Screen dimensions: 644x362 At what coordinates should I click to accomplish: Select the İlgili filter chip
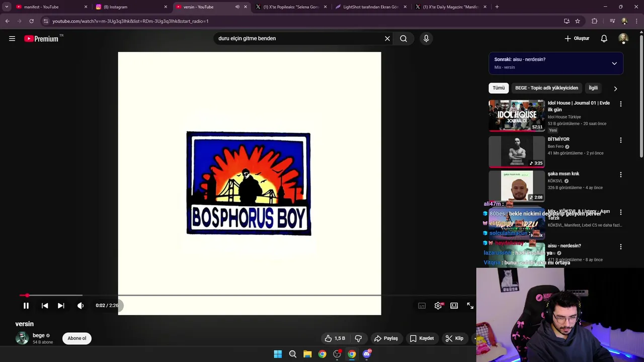[593, 88]
